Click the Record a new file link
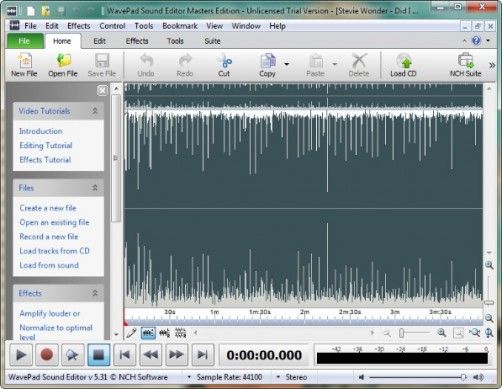This screenshot has width=502, height=389. (49, 237)
